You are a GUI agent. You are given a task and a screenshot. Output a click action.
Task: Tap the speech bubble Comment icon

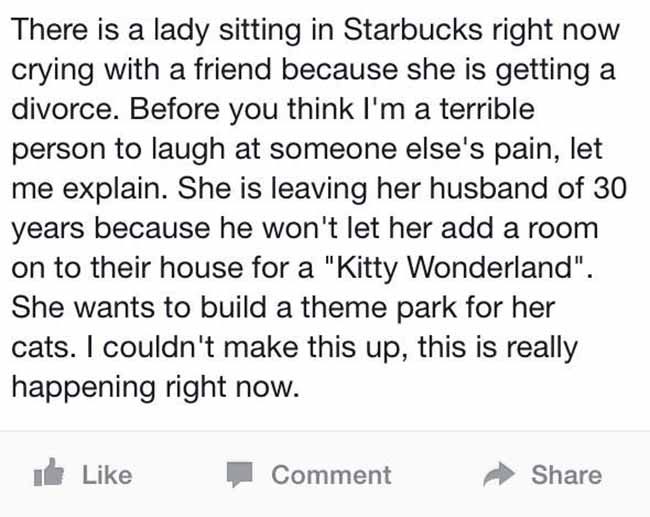click(239, 474)
